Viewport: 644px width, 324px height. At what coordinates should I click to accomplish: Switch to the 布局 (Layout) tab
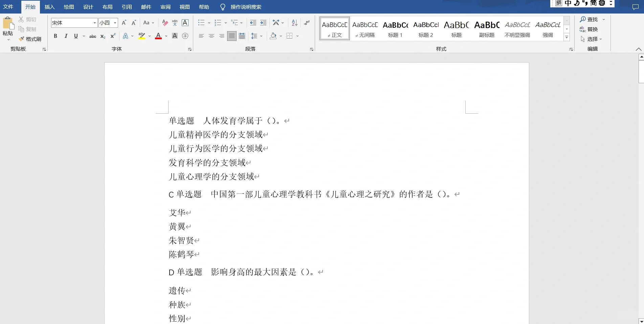tap(107, 7)
